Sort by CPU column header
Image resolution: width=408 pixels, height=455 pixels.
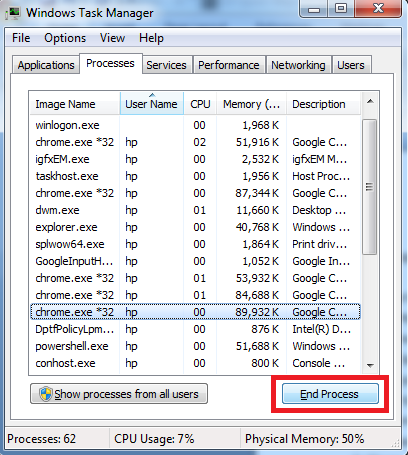tap(200, 104)
